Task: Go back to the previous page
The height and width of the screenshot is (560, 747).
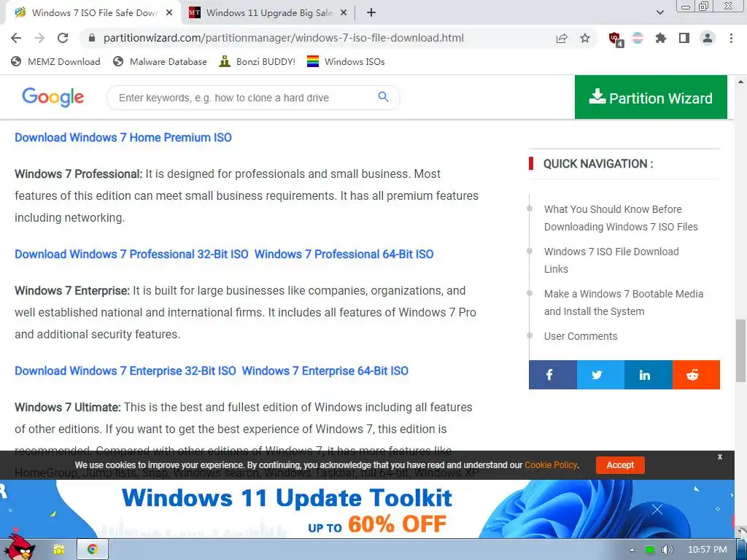Action: (x=16, y=38)
